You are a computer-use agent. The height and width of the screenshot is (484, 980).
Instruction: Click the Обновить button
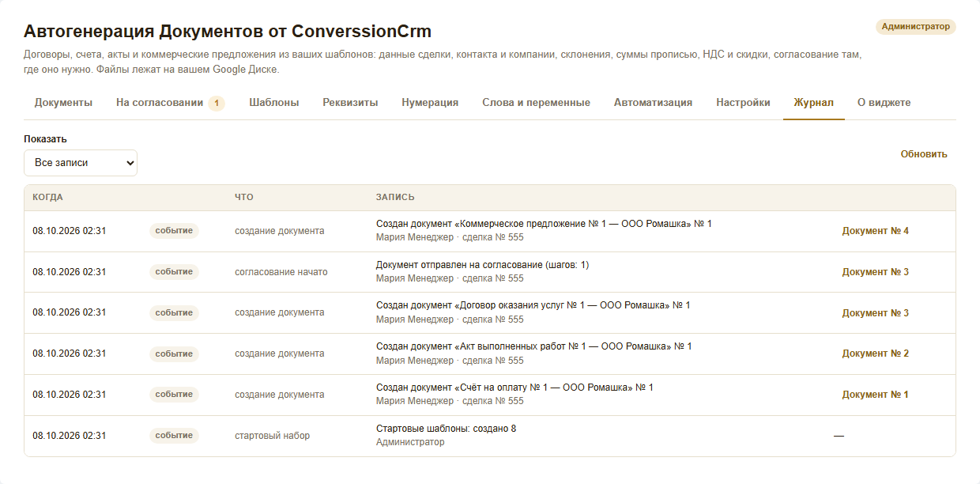point(924,154)
